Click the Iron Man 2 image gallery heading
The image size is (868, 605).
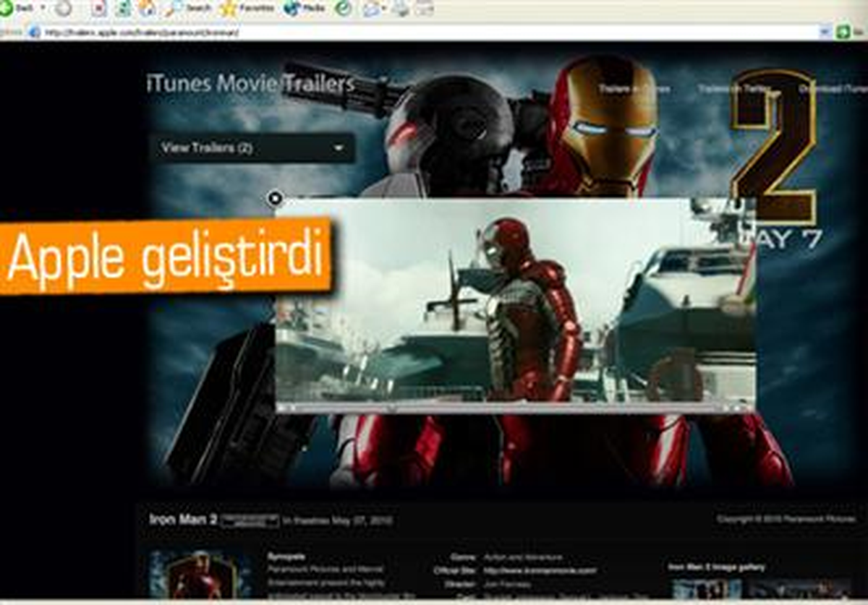[717, 567]
